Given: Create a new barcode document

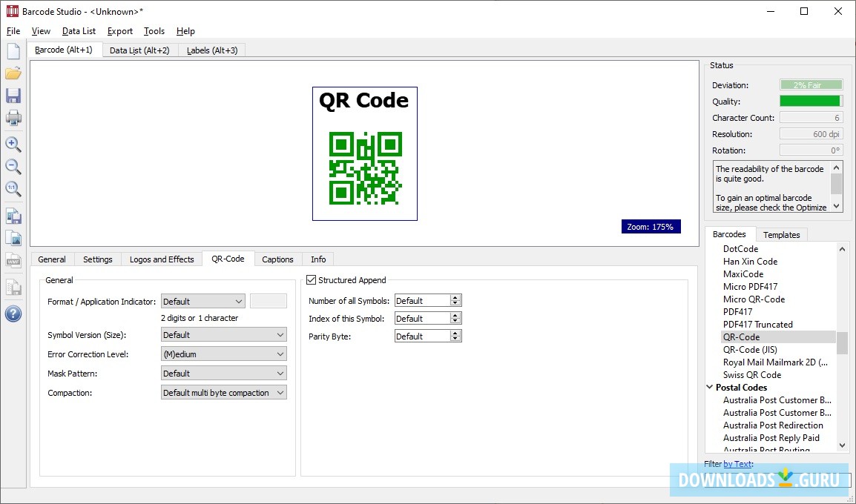Looking at the screenshot, I should pyautogui.click(x=13, y=50).
